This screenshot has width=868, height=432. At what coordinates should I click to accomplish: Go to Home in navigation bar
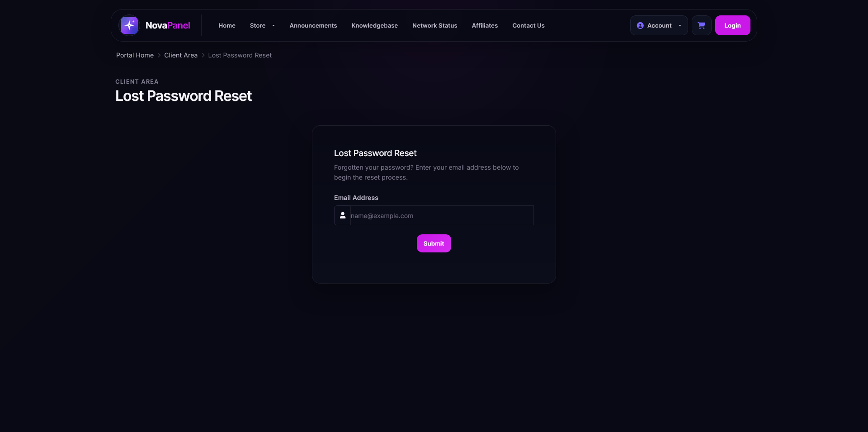[227, 25]
